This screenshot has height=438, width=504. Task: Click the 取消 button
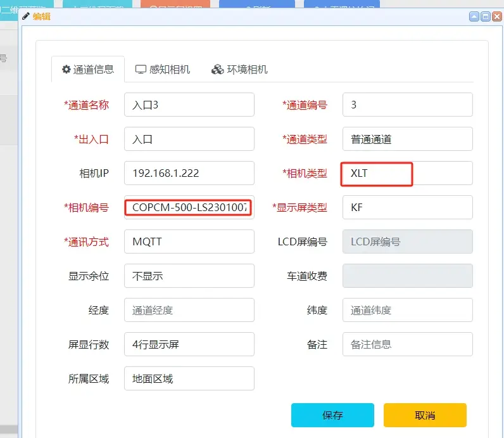(425, 415)
